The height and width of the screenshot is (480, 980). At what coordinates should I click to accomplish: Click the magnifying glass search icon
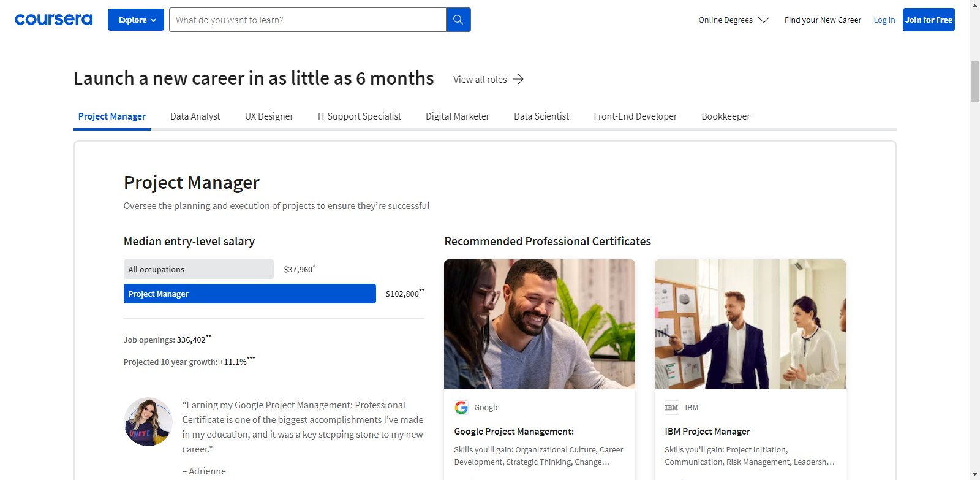pyautogui.click(x=458, y=20)
